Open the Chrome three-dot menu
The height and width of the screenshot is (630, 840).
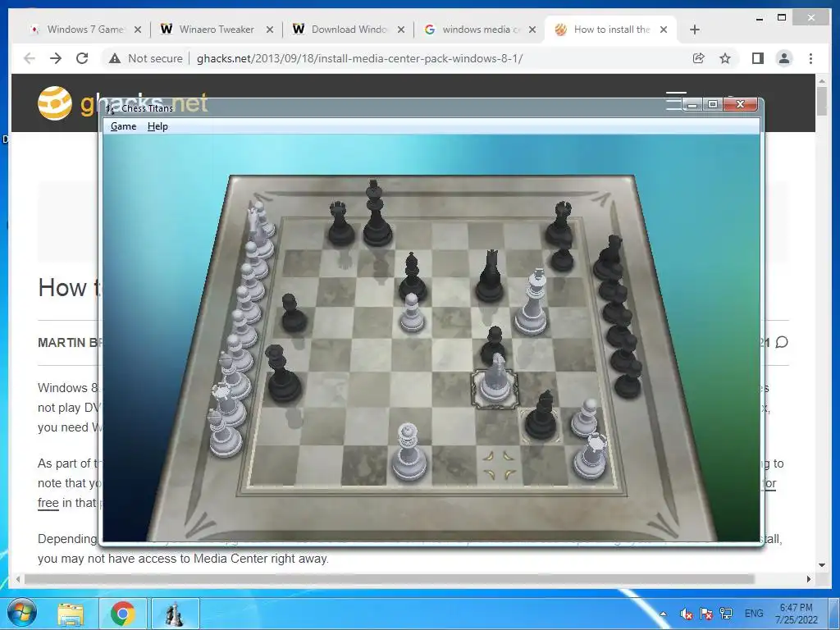tap(810, 58)
